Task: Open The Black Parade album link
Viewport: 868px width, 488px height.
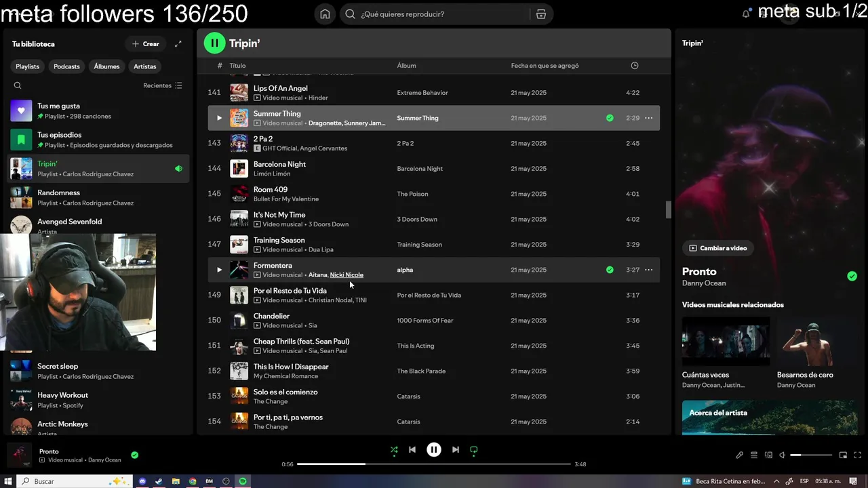Action: coord(421,371)
